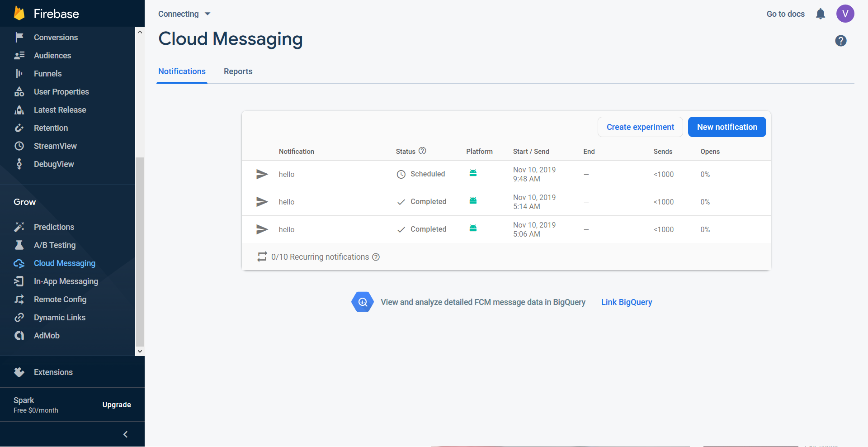Click the Retention icon in sidebar

coord(19,128)
